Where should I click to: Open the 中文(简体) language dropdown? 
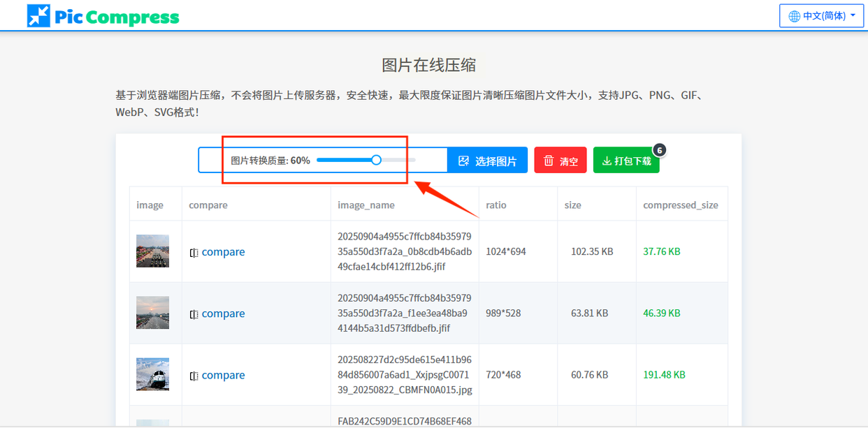coord(822,15)
